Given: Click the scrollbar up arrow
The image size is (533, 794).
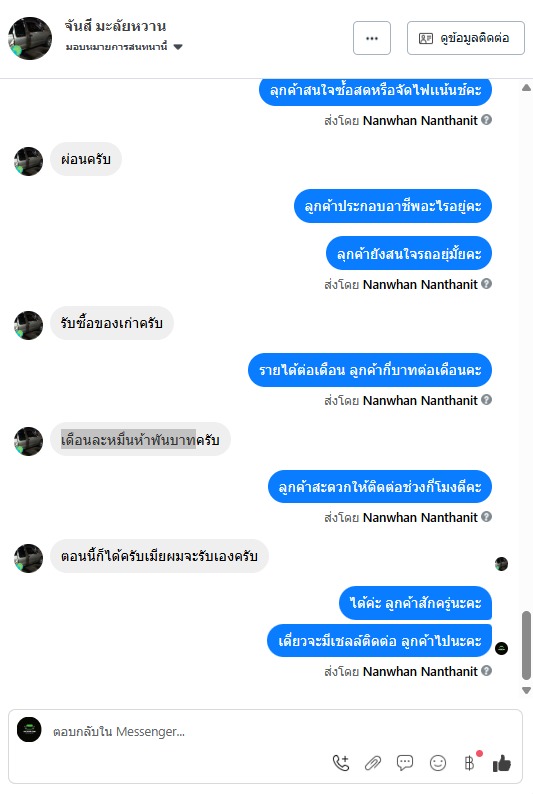Looking at the screenshot, I should pos(526,88).
